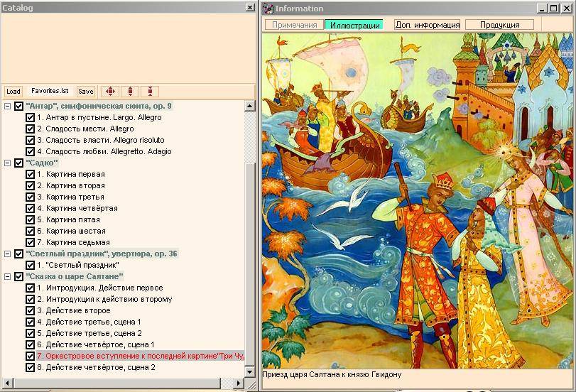Toggle checkbox for Картина пятая
This screenshot has height=392, width=576.
click(x=30, y=219)
